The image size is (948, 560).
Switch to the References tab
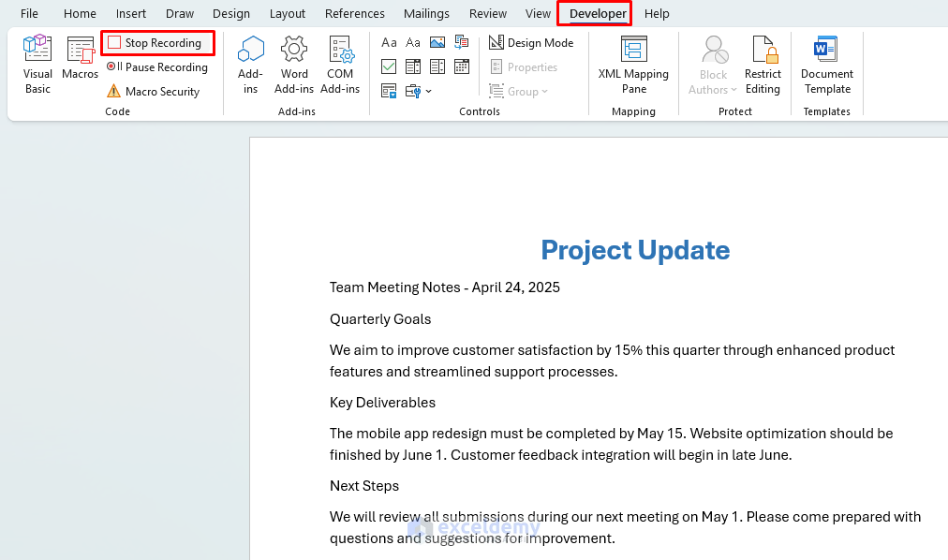[x=354, y=13]
